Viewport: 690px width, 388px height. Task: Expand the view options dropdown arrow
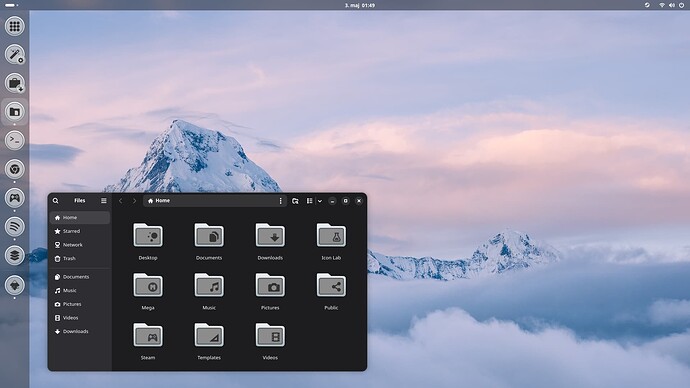[x=320, y=201]
